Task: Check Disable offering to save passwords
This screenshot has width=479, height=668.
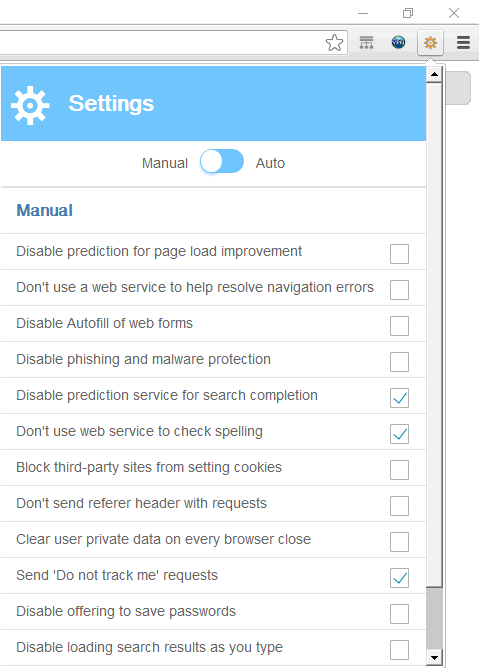Action: 399,614
